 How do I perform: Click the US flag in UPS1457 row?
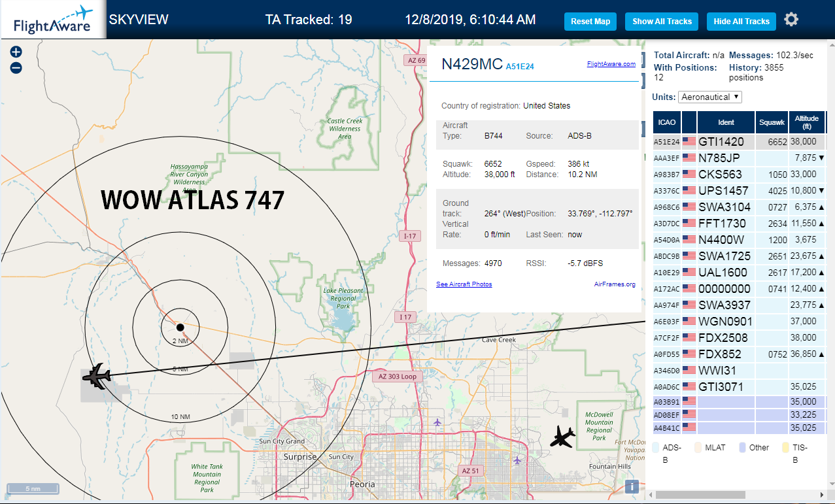tap(689, 190)
